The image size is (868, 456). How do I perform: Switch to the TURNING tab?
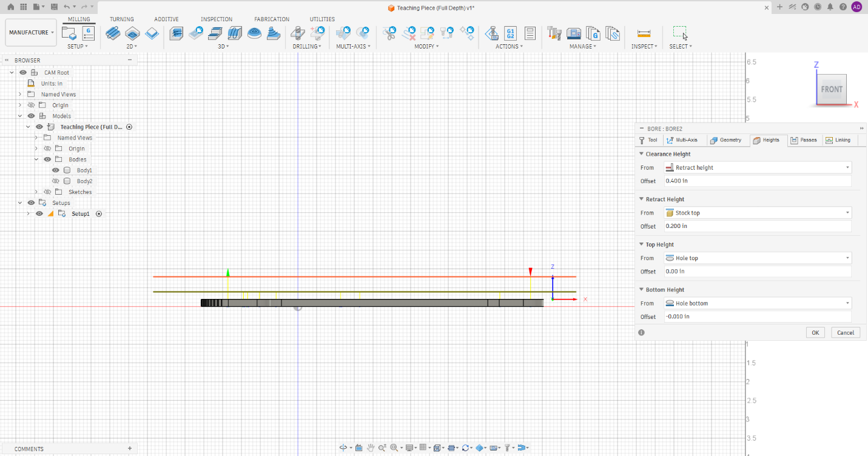click(x=122, y=19)
